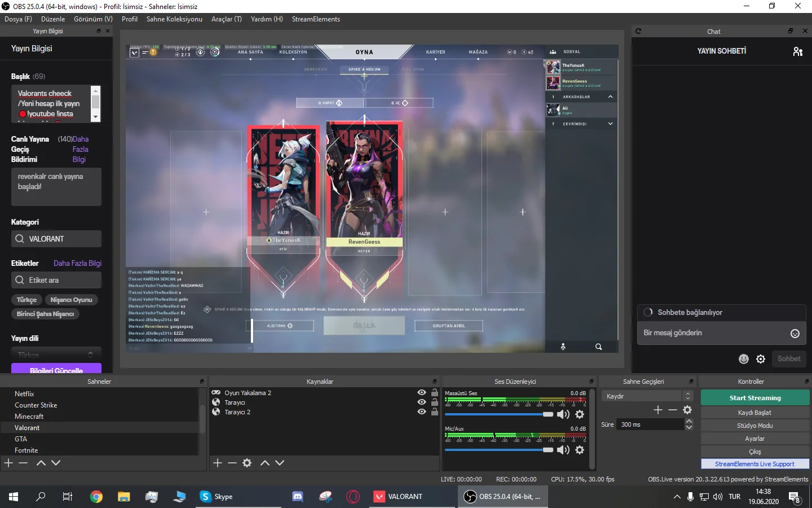
Task: Move the selected scene up
Action: tap(41, 463)
